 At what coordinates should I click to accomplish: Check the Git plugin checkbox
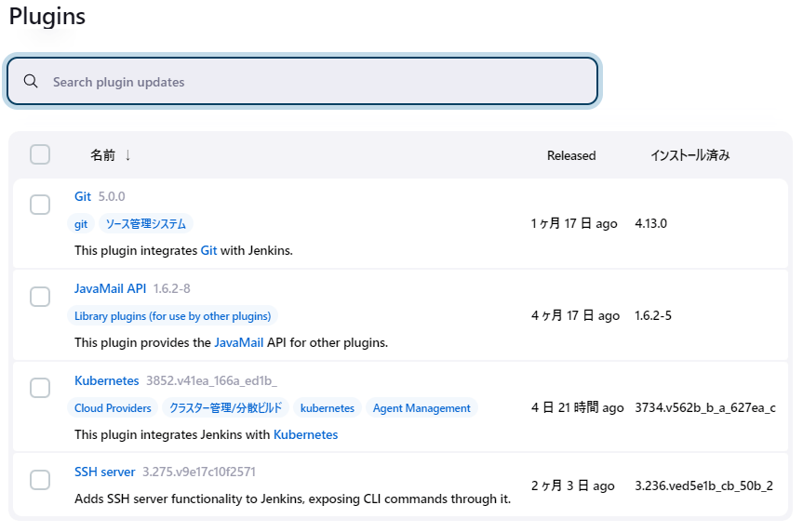pos(40,205)
